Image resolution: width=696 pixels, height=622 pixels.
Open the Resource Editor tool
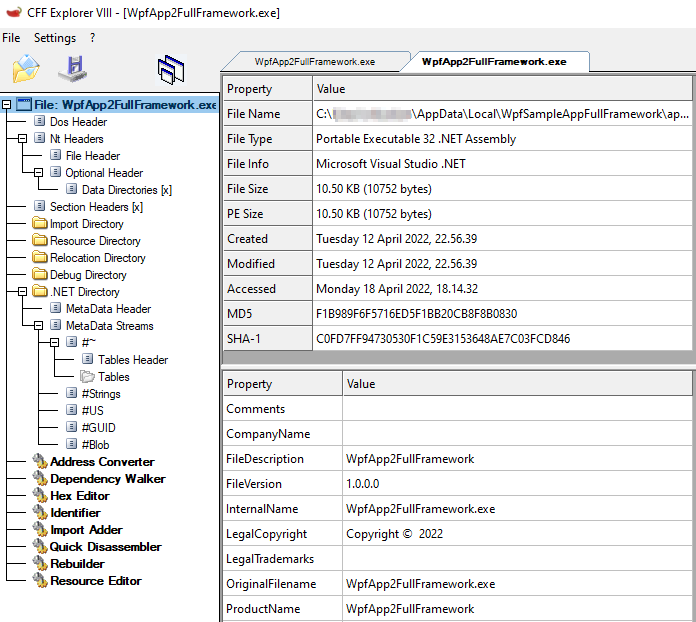(96, 581)
